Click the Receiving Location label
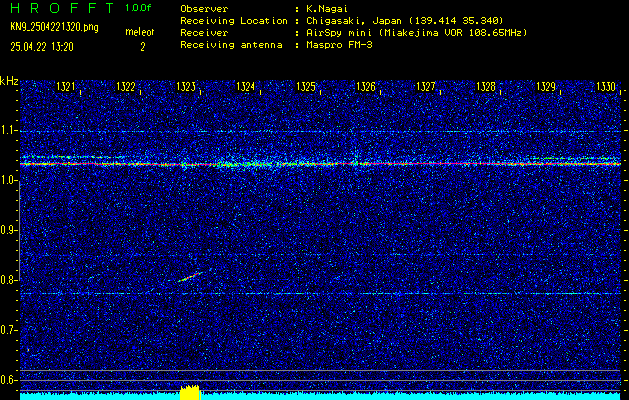 pyautogui.click(x=234, y=21)
